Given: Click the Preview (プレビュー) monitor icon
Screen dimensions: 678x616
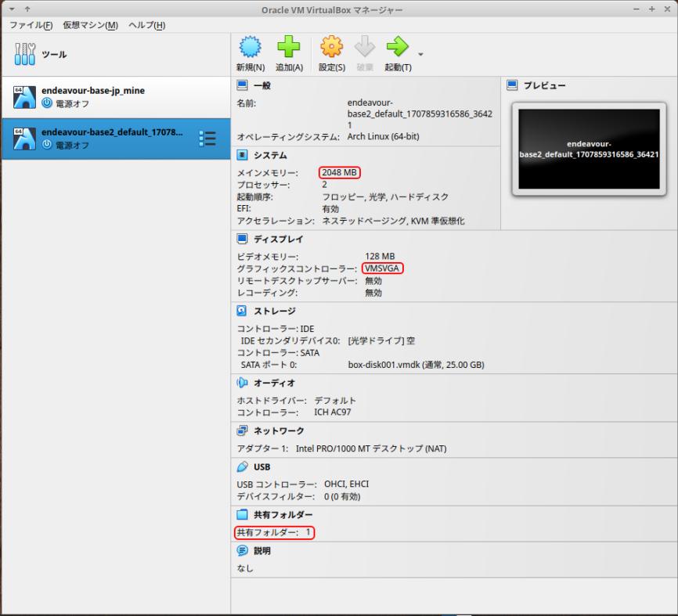Looking at the screenshot, I should (512, 85).
